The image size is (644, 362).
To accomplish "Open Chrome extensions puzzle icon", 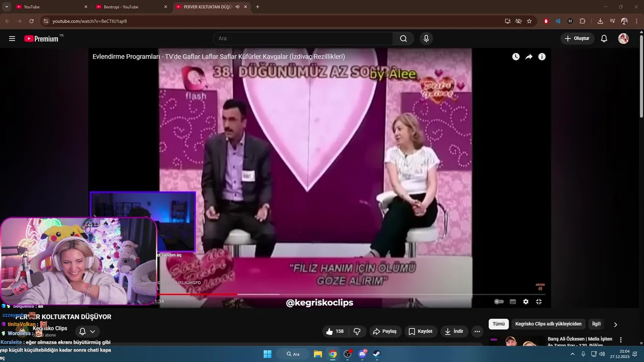I will click(x=583, y=21).
